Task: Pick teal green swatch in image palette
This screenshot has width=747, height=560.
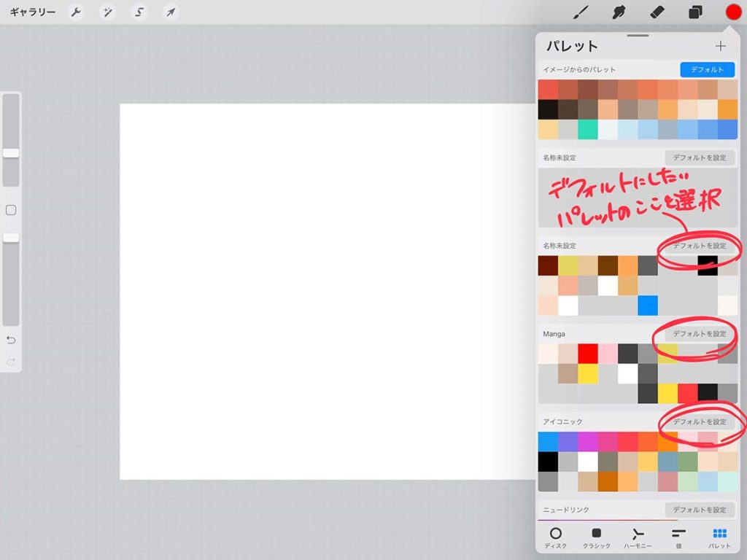Action: click(588, 130)
